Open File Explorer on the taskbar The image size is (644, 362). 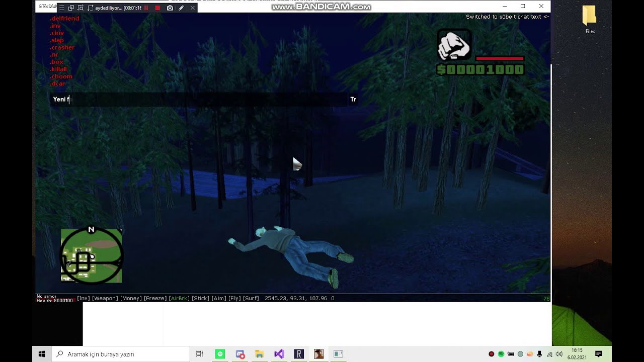click(x=259, y=354)
